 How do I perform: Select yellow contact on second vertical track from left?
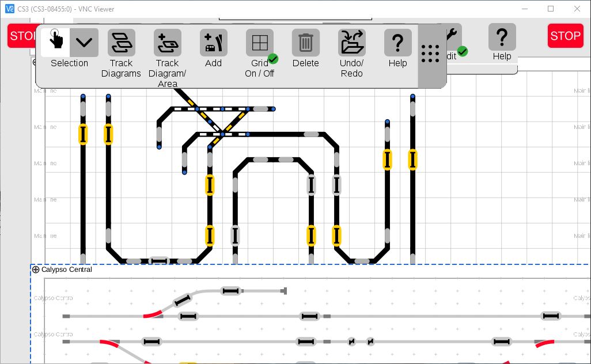pos(108,134)
